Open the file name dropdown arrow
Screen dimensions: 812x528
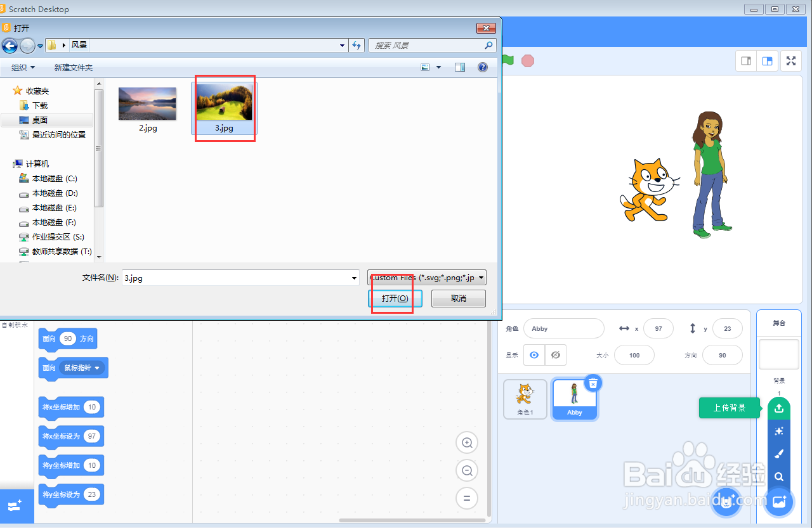pyautogui.click(x=355, y=278)
